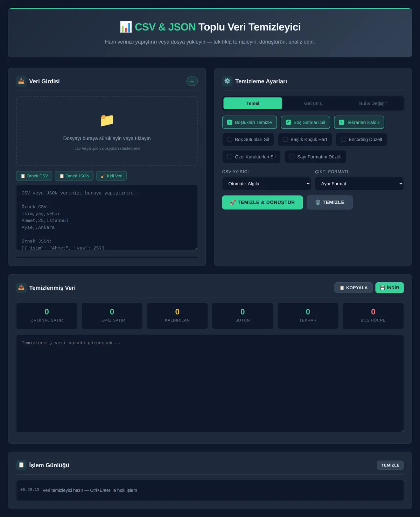420x517 pixels.
Task: Click the folder upload icon
Action: [107, 121]
